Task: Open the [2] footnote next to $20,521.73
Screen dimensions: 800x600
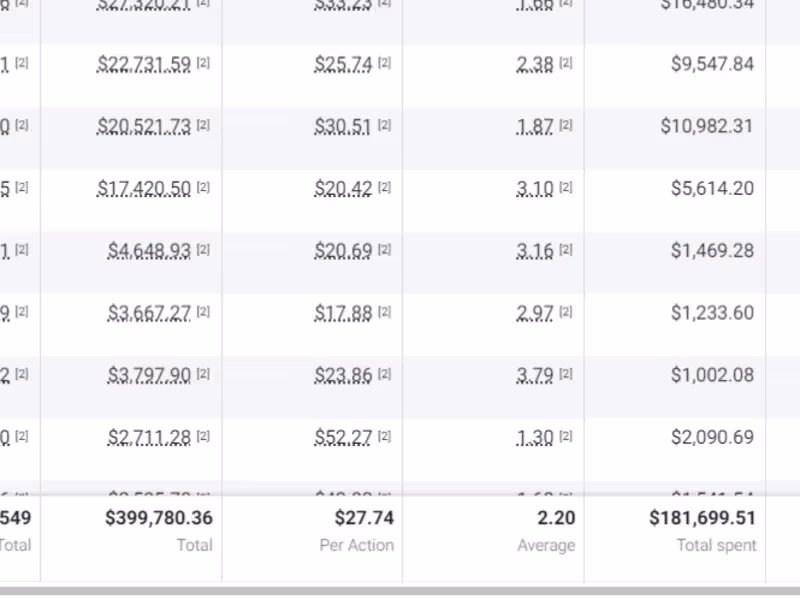Action: [x=203, y=125]
